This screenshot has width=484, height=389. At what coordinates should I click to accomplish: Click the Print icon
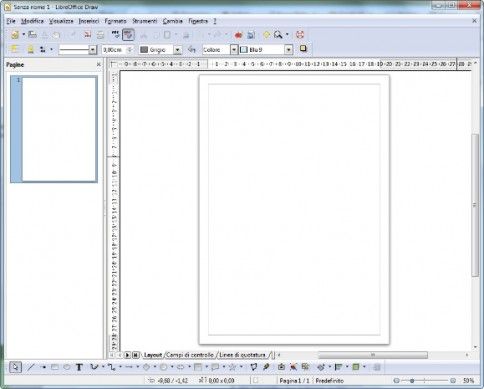pyautogui.click(x=100, y=35)
